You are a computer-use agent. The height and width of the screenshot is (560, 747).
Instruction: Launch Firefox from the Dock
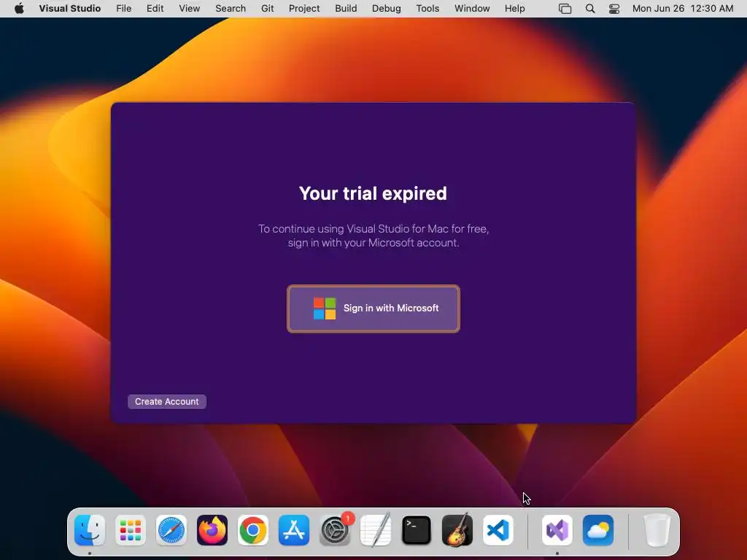(212, 530)
